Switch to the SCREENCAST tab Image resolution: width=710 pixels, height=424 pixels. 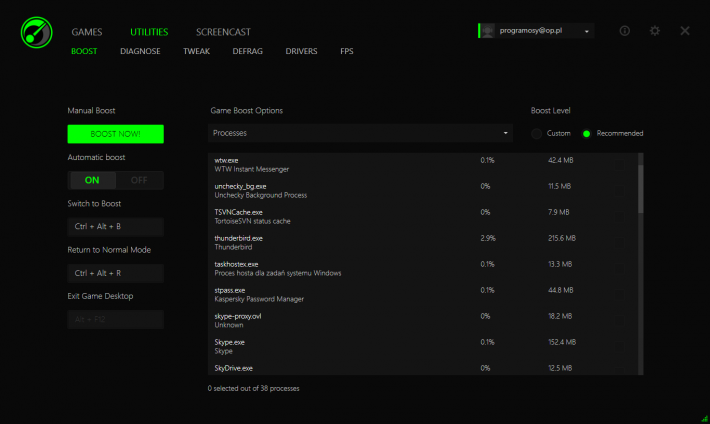point(223,32)
